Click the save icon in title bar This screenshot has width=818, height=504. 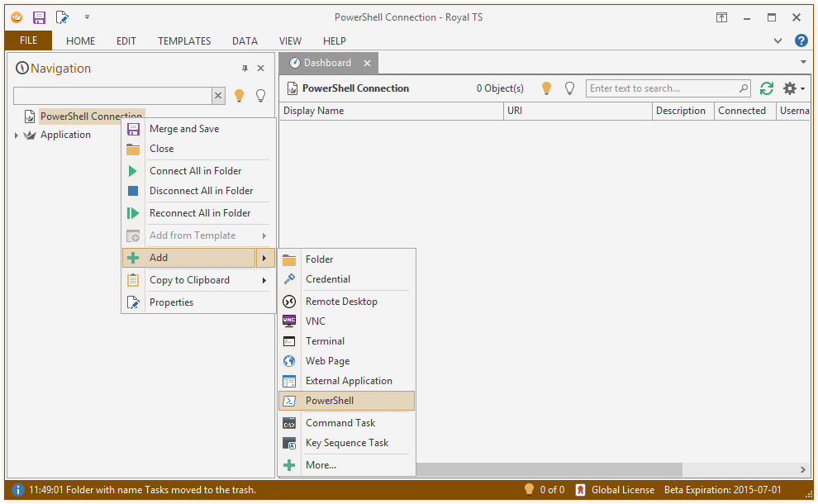pos(39,17)
